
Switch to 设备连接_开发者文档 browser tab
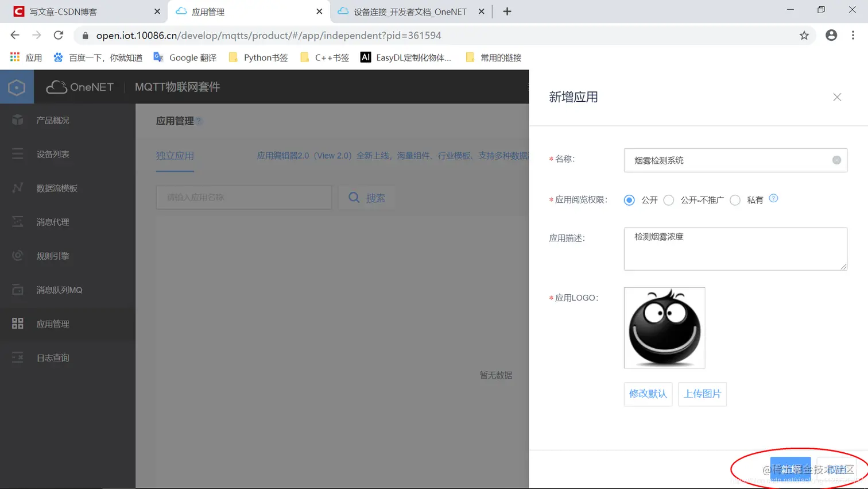pyautogui.click(x=410, y=11)
